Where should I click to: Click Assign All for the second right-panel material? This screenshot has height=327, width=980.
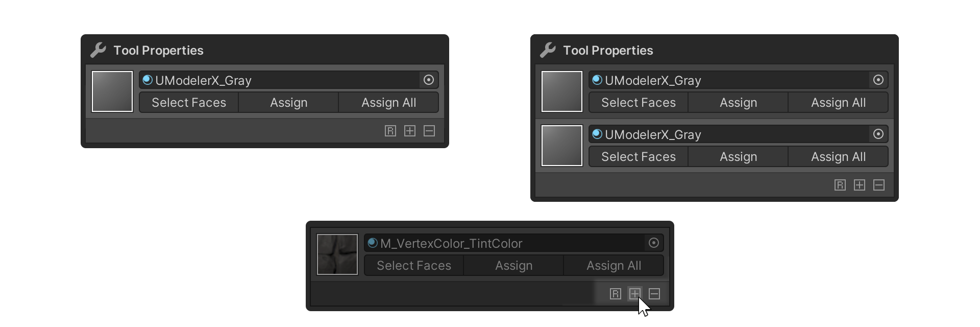(839, 157)
